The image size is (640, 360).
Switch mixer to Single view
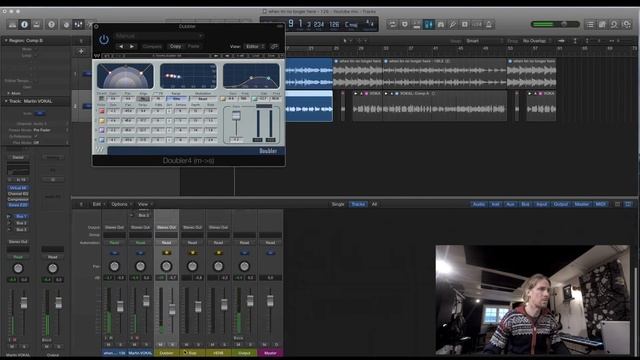[x=338, y=204]
